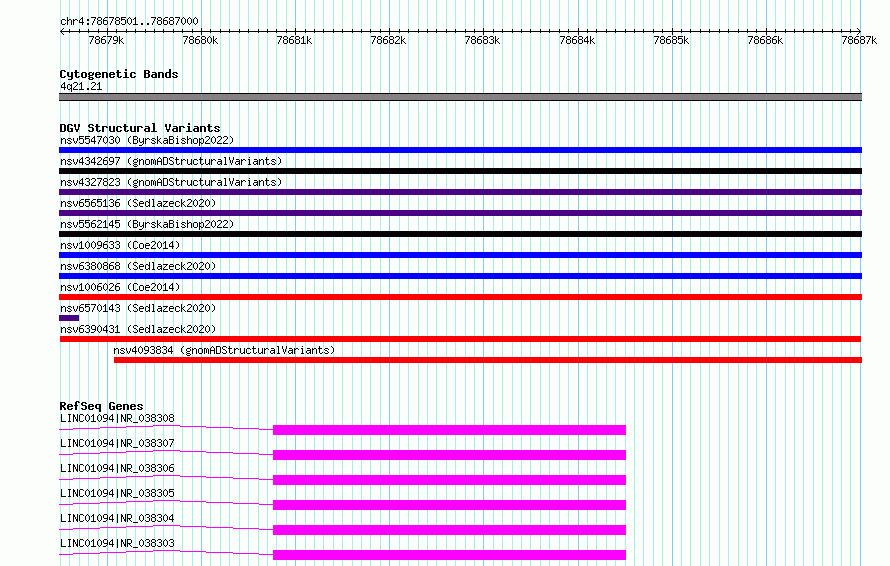Click the red nsv1006026 variant bar

(x=460, y=297)
